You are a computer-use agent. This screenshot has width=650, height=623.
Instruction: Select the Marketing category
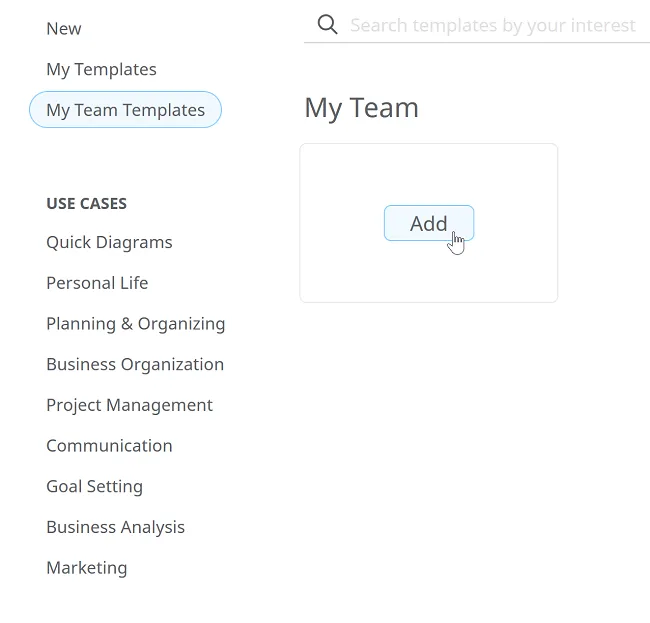(86, 568)
